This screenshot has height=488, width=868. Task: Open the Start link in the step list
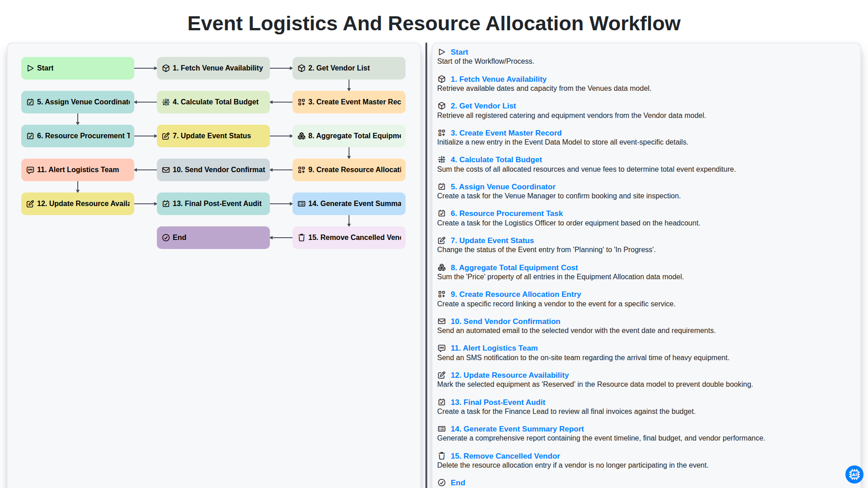coord(459,52)
